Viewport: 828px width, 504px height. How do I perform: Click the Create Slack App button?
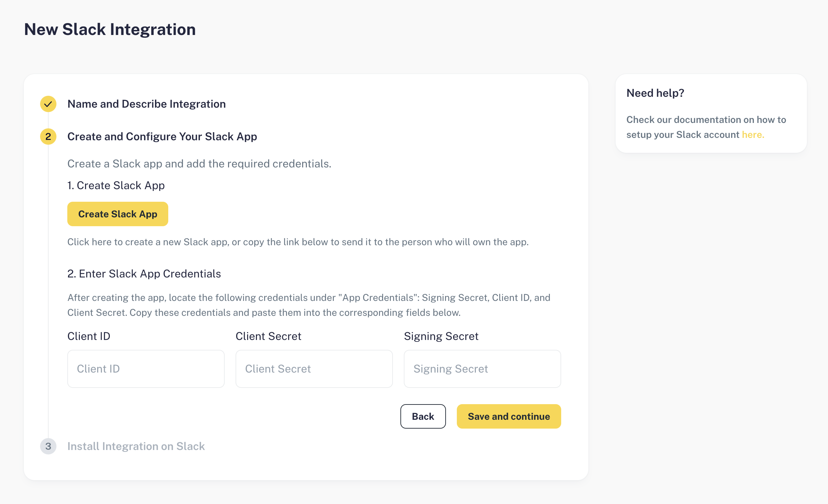[118, 214]
